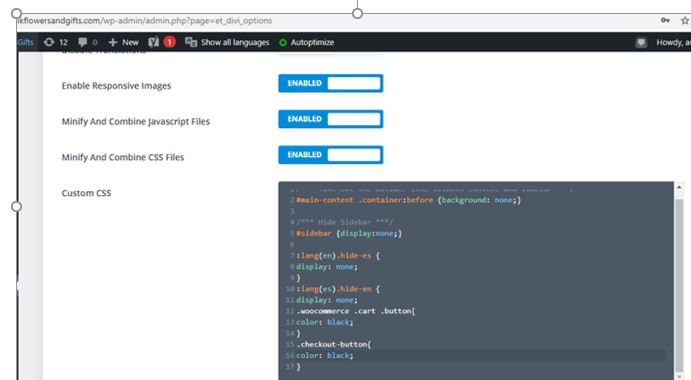Click the :lang(en).hide-es code line

[x=338, y=255]
